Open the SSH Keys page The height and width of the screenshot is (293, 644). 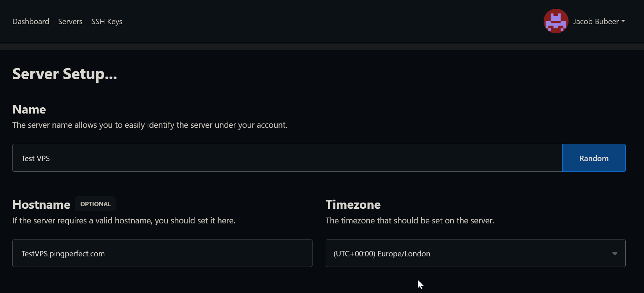point(107,22)
